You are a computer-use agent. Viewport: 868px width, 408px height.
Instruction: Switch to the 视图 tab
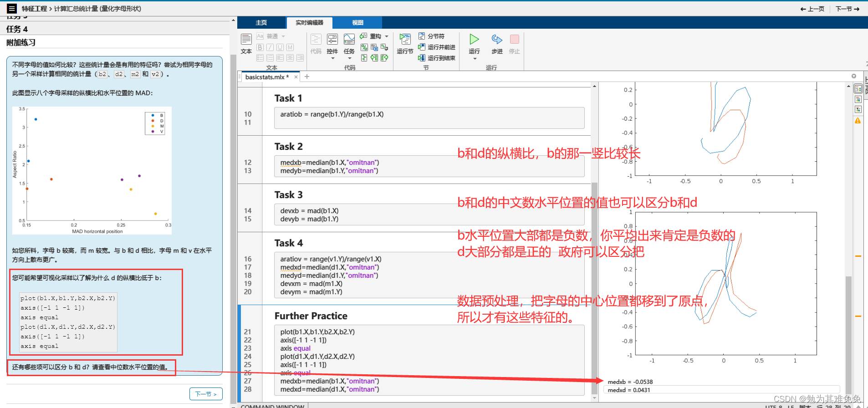pyautogui.click(x=357, y=22)
